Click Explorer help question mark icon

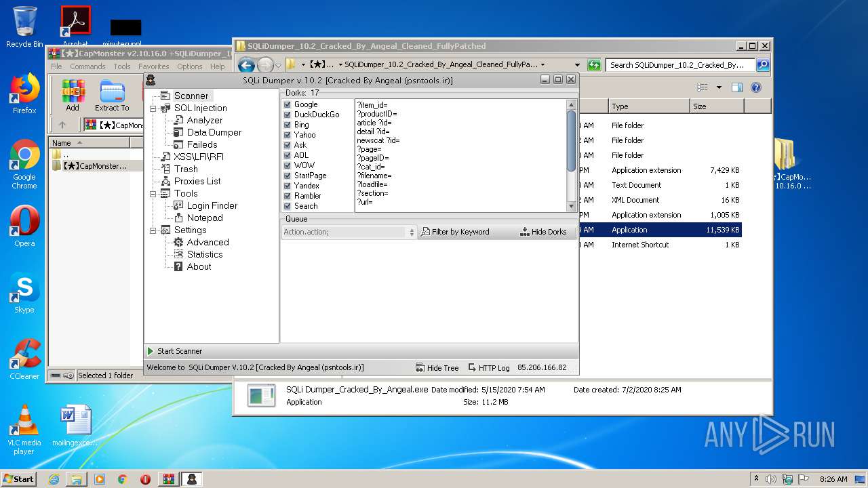point(756,87)
